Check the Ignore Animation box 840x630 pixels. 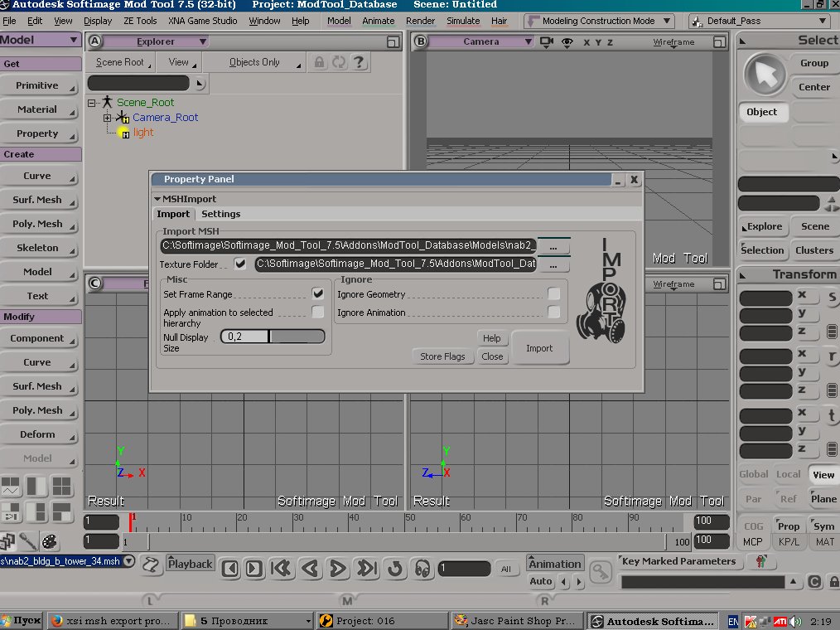[x=554, y=312]
